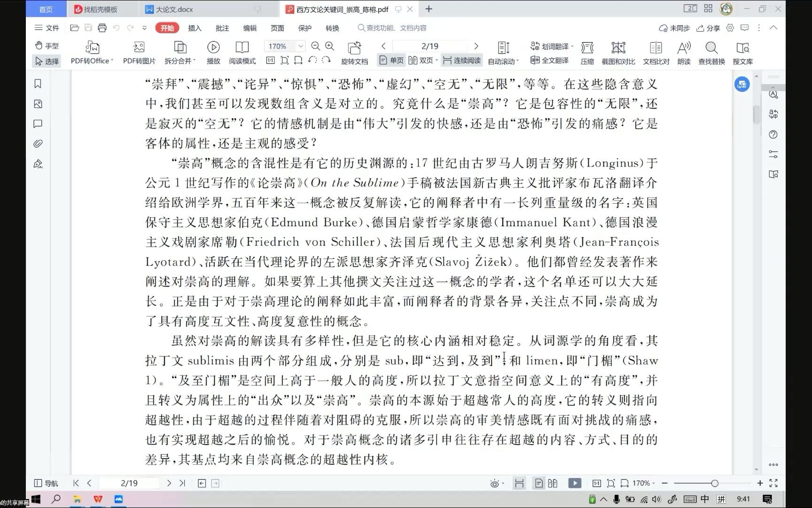Open the 文件 menu

pos(47,28)
